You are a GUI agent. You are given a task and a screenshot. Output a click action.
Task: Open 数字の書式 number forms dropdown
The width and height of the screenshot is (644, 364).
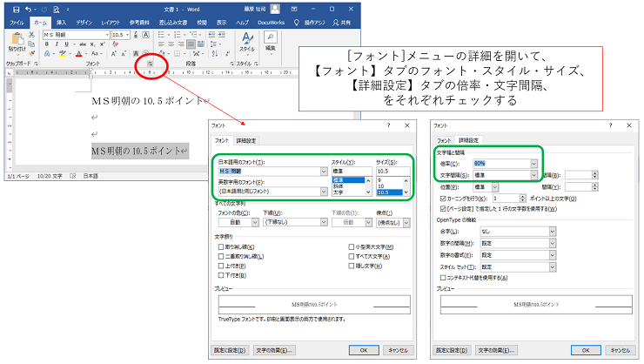click(x=553, y=255)
